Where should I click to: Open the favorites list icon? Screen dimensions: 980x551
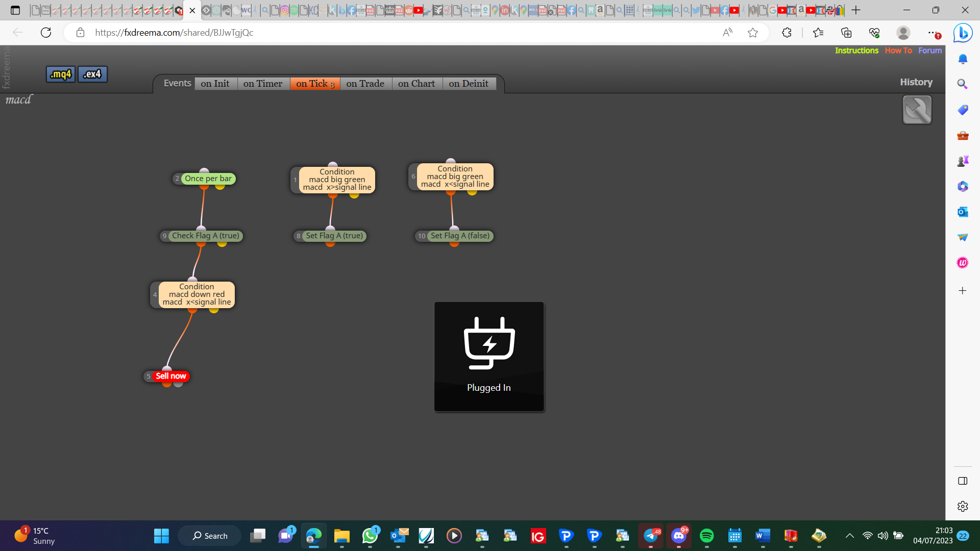click(818, 33)
